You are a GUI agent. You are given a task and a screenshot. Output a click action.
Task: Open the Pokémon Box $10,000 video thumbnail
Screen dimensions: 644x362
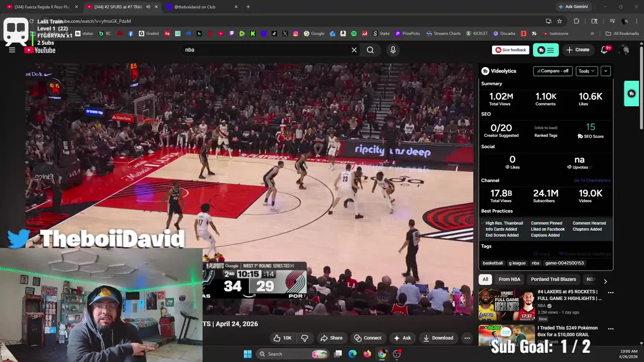(x=507, y=336)
